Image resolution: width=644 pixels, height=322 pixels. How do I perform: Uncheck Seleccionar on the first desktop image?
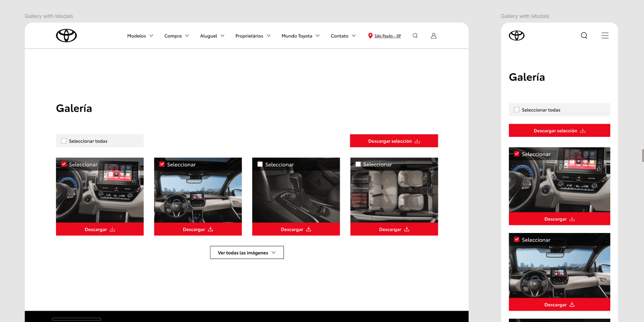(x=64, y=164)
